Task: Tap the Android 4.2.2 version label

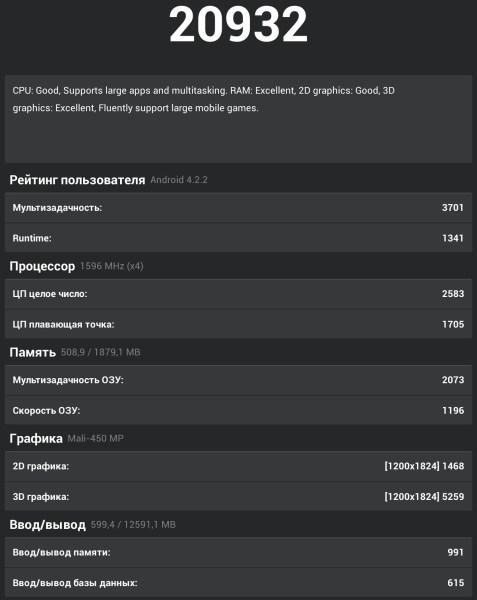Action: pyautogui.click(x=179, y=180)
